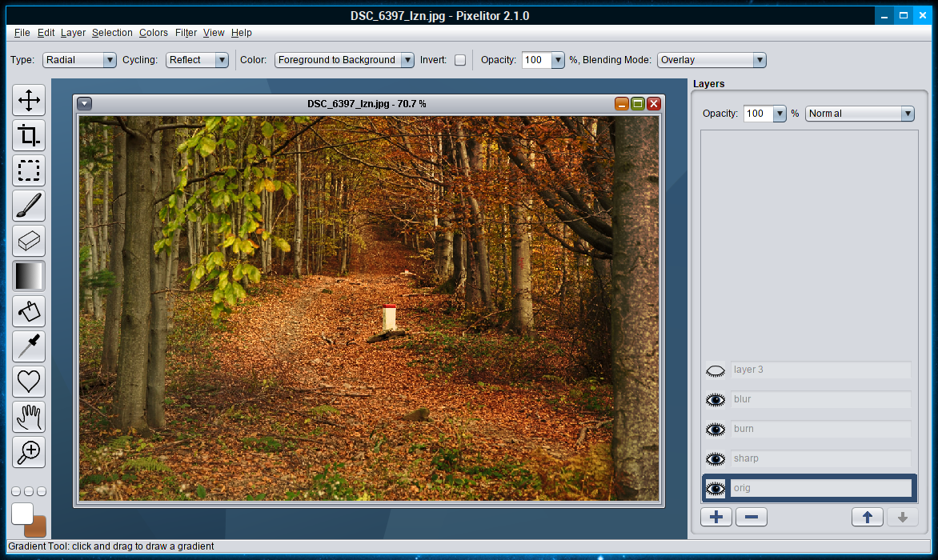This screenshot has width=938, height=560.
Task: Select the Zoom magnifier tool
Action: [29, 452]
